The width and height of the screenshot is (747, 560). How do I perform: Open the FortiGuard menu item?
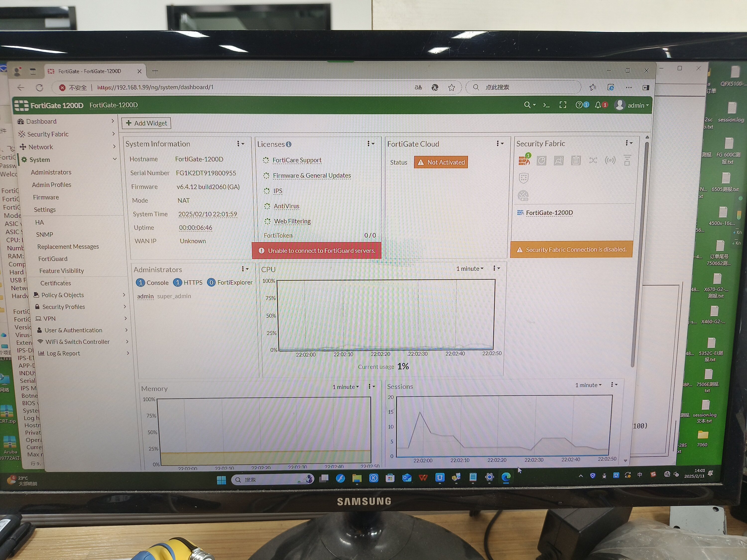pyautogui.click(x=53, y=259)
